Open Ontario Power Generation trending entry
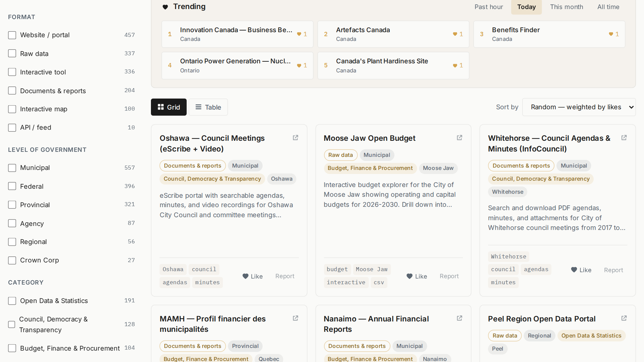 237,65
